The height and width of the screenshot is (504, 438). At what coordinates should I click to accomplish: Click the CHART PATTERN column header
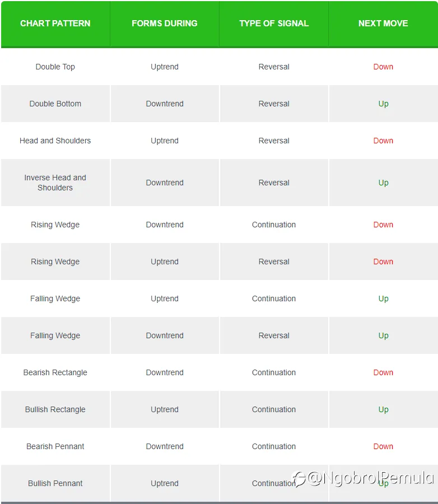pos(55,24)
